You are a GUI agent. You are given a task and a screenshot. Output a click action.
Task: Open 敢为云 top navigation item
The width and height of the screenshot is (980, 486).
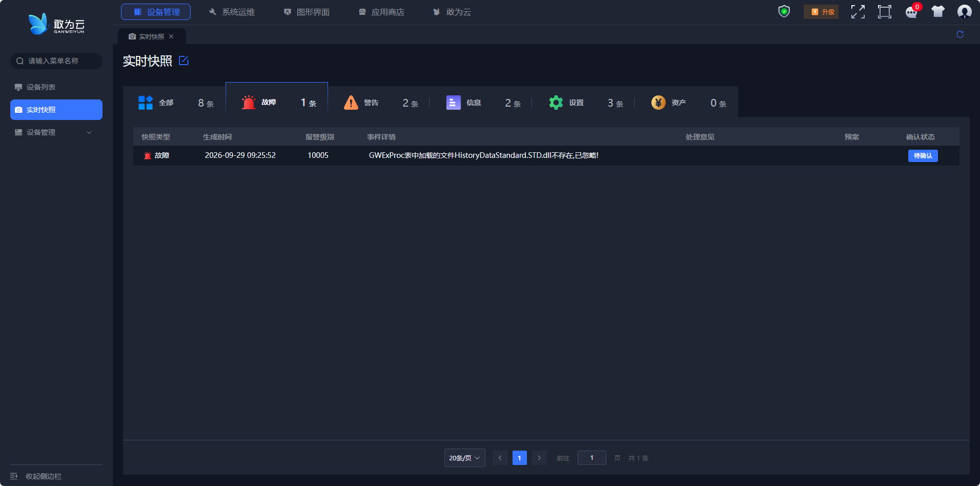tap(452, 12)
